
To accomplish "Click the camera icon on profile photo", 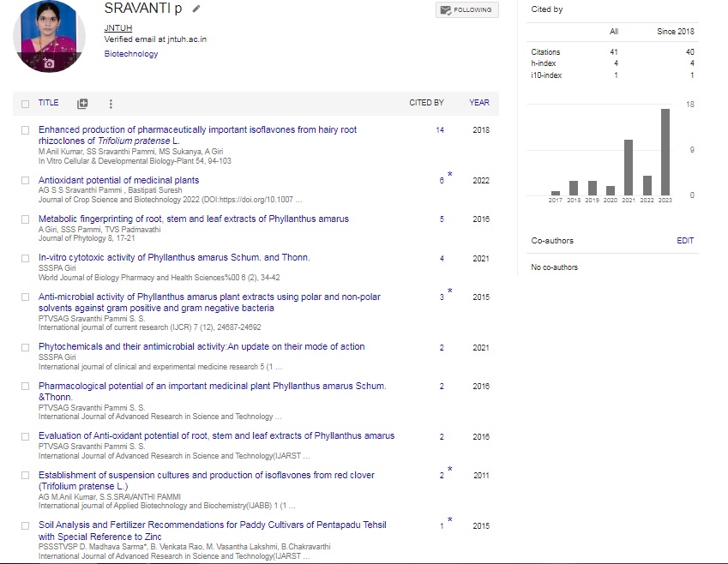I will point(49,63).
